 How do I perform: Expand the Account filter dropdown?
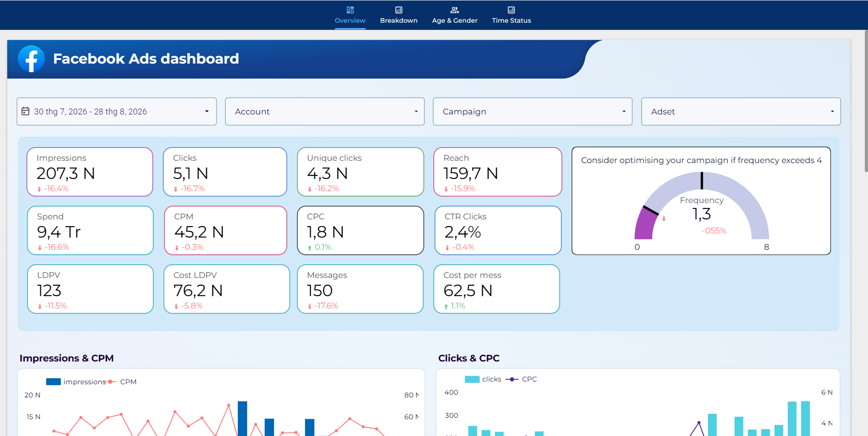click(325, 111)
